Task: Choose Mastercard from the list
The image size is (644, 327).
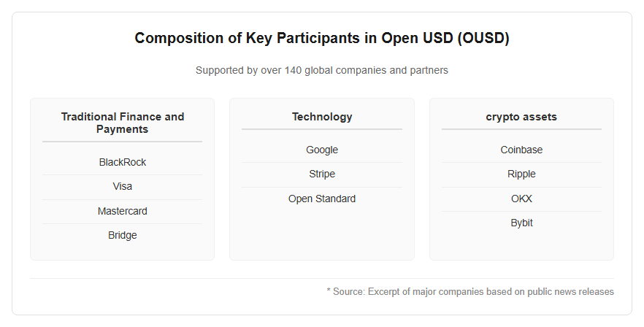Action: pyautogui.click(x=123, y=211)
